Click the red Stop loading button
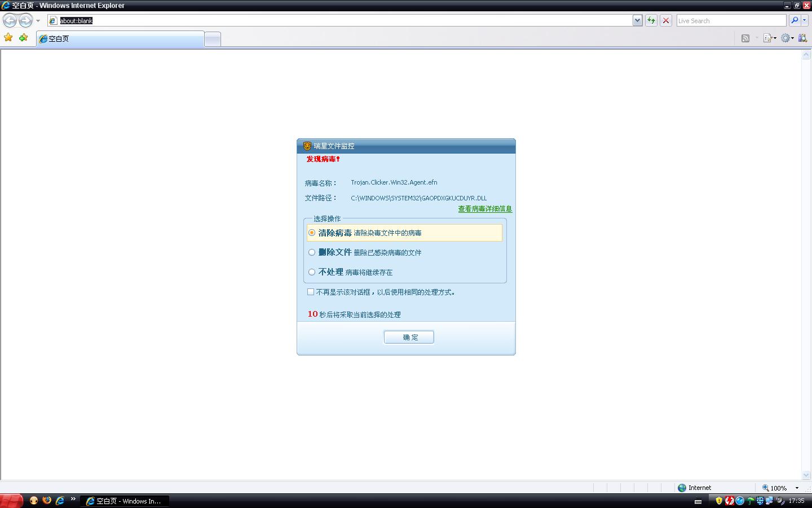Image resolution: width=812 pixels, height=508 pixels. 666,20
